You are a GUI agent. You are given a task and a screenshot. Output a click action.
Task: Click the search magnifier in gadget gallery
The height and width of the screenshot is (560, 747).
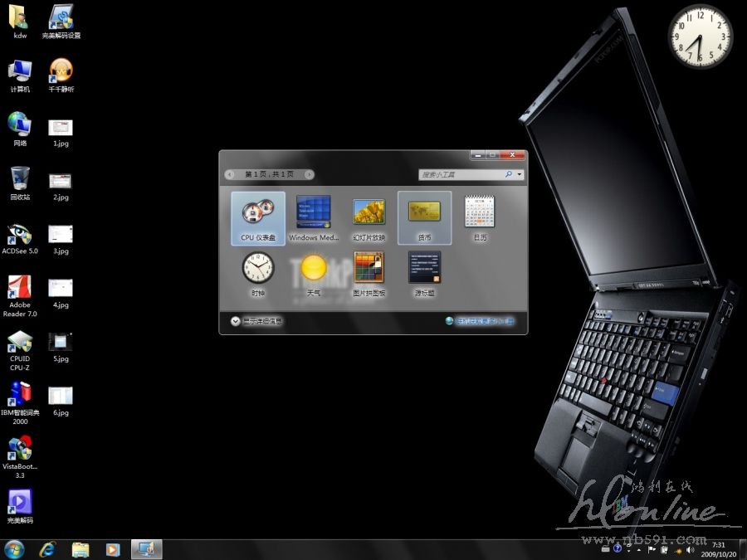click(x=509, y=174)
